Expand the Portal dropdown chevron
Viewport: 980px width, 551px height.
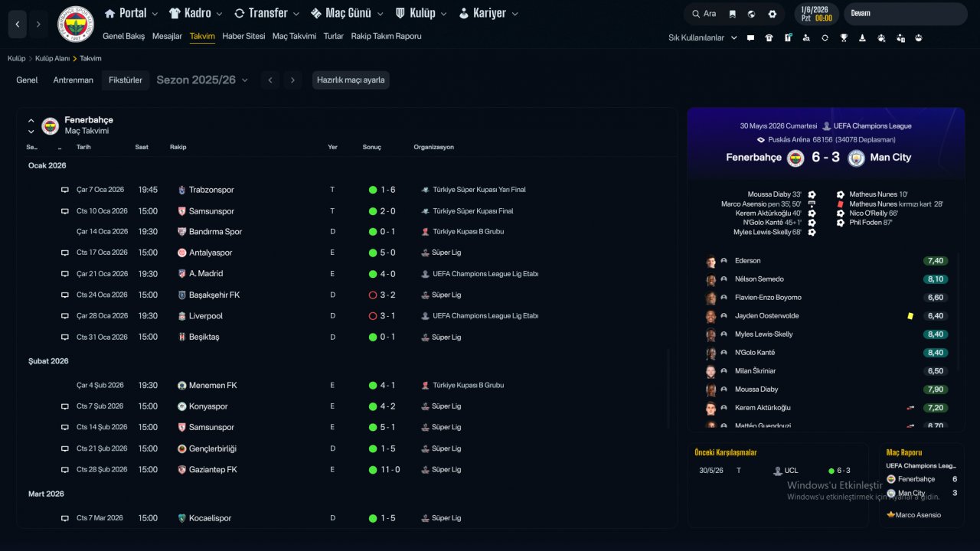pyautogui.click(x=155, y=14)
